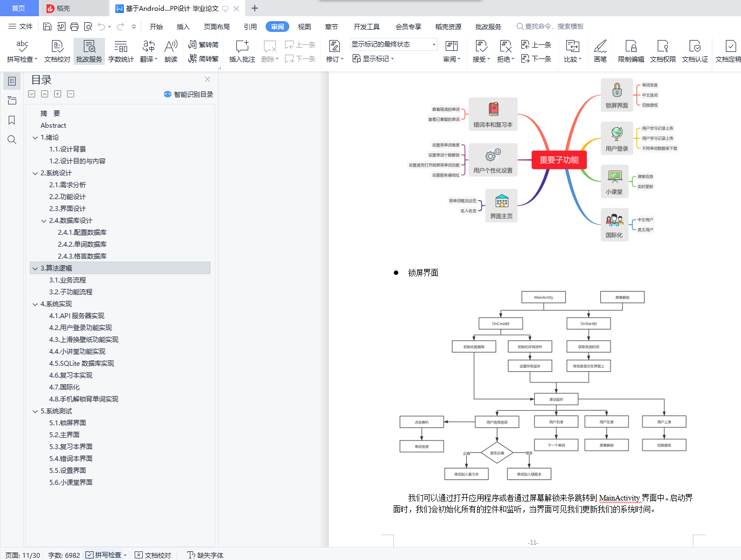Switch to the 视图 ribbon tab

pyautogui.click(x=305, y=27)
